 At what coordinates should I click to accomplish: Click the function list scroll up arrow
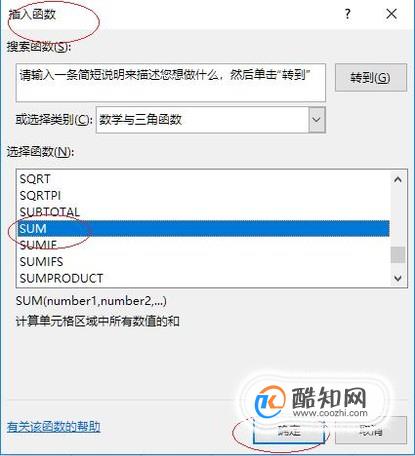point(398,180)
